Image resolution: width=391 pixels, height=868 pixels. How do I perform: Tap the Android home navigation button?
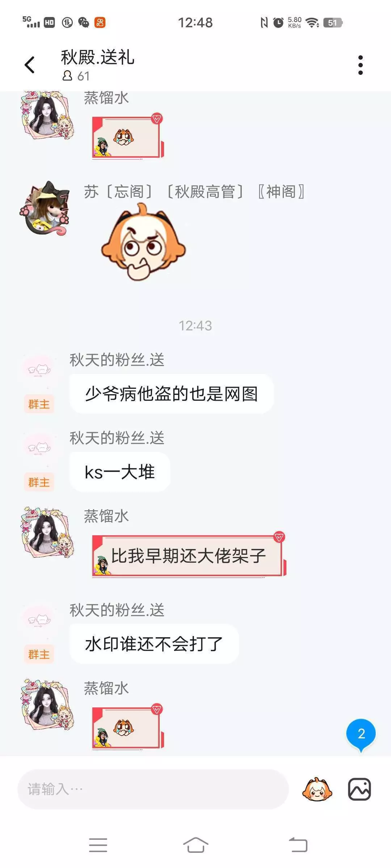195,845
